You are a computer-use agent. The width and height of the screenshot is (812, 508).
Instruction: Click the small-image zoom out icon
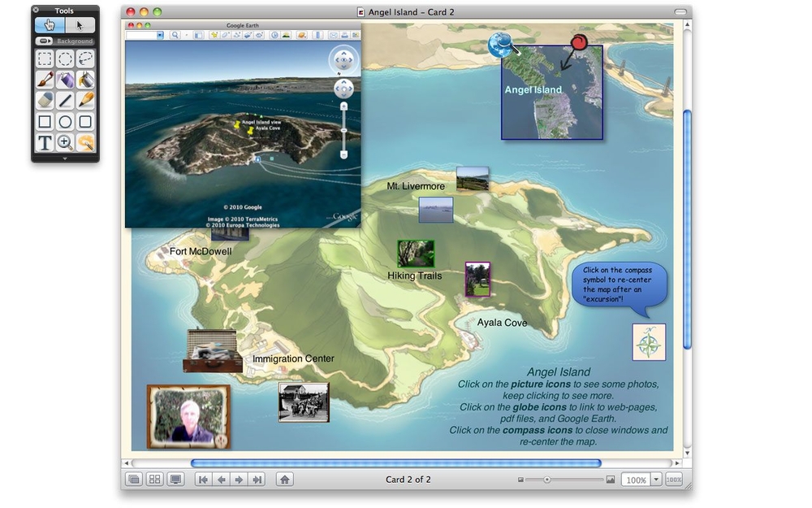point(521,480)
